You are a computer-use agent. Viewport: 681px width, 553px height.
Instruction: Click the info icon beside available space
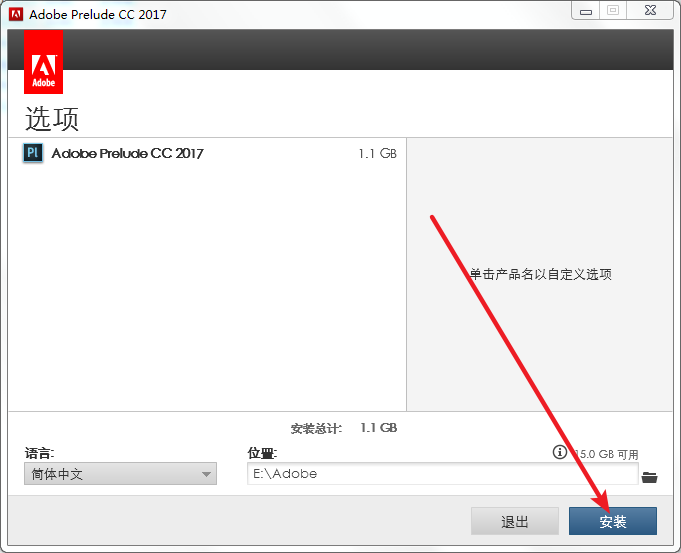[559, 452]
